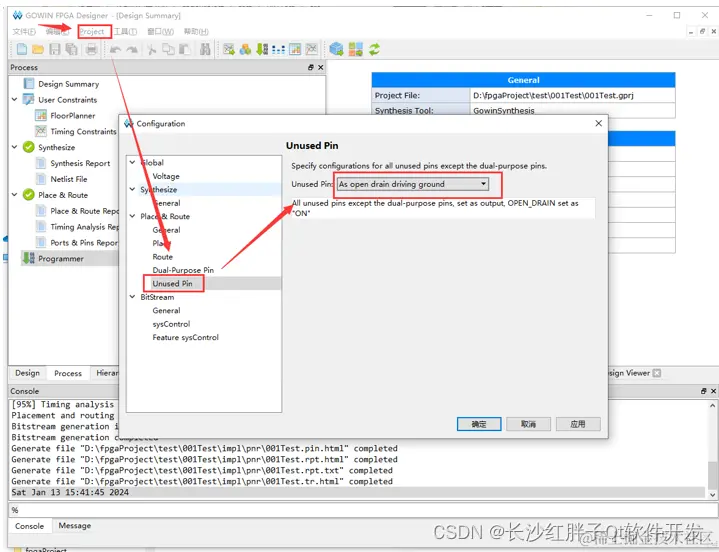Screen dimensions: 719x552
Task: Close the Configuration dialog
Action: pos(598,123)
